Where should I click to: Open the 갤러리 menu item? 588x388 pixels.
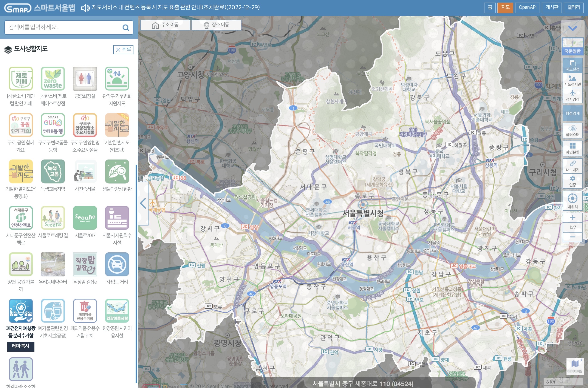(574, 8)
